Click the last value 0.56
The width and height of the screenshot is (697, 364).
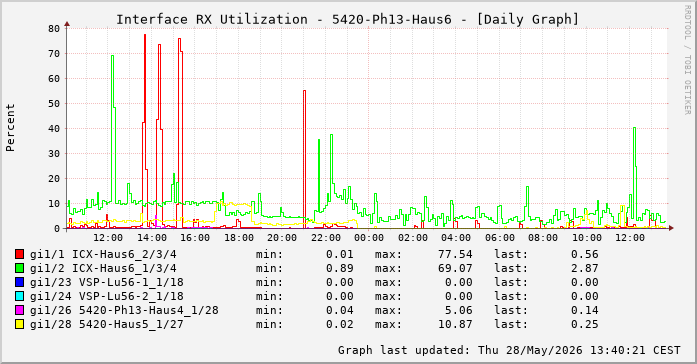pos(585,255)
